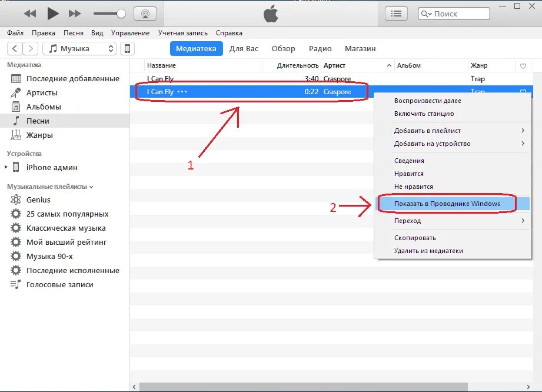The width and height of the screenshot is (542, 392).
Task: Choose Скопировать from the context menu
Action: click(453, 238)
